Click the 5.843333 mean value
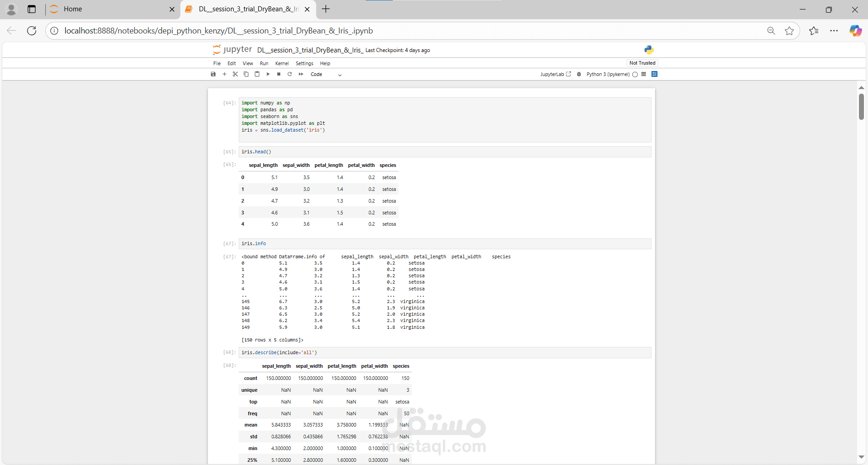868x465 pixels. (281, 425)
